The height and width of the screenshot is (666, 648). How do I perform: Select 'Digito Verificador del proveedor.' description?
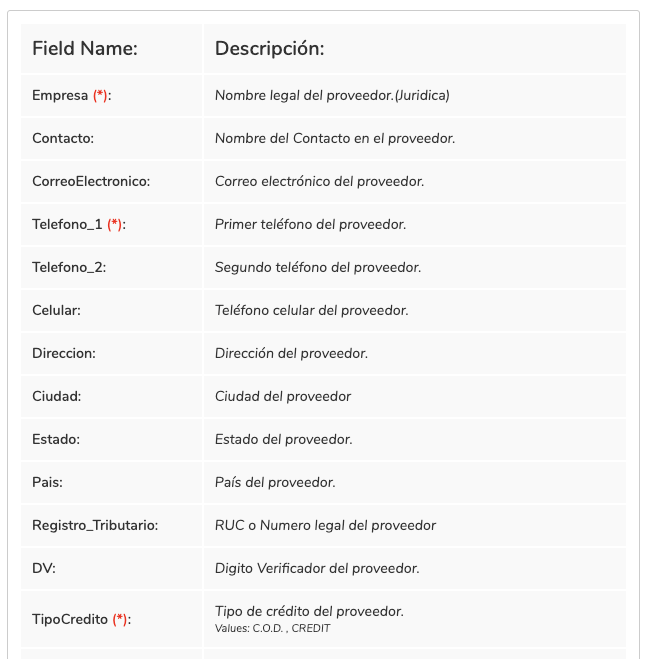pyautogui.click(x=317, y=568)
